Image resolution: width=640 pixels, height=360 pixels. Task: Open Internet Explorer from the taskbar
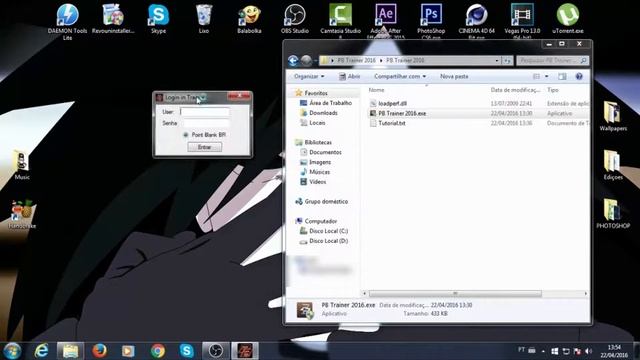pos(41,351)
